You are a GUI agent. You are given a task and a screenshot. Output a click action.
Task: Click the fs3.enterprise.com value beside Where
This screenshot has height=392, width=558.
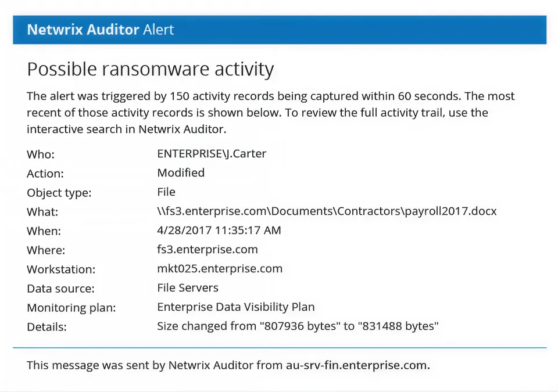point(208,250)
